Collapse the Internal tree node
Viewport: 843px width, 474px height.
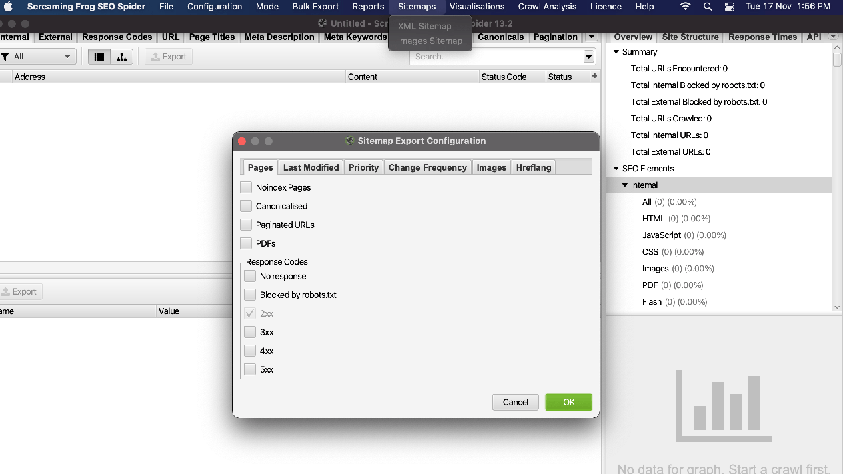625,185
